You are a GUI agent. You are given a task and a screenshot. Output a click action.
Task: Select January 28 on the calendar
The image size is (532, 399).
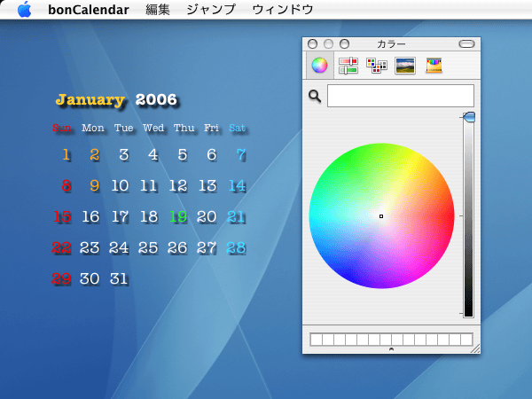pyautogui.click(x=236, y=248)
